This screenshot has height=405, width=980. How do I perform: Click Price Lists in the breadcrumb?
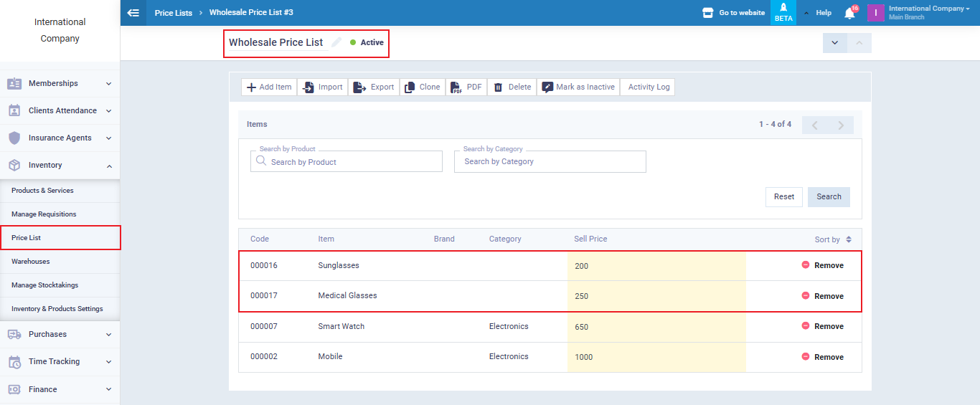point(174,13)
